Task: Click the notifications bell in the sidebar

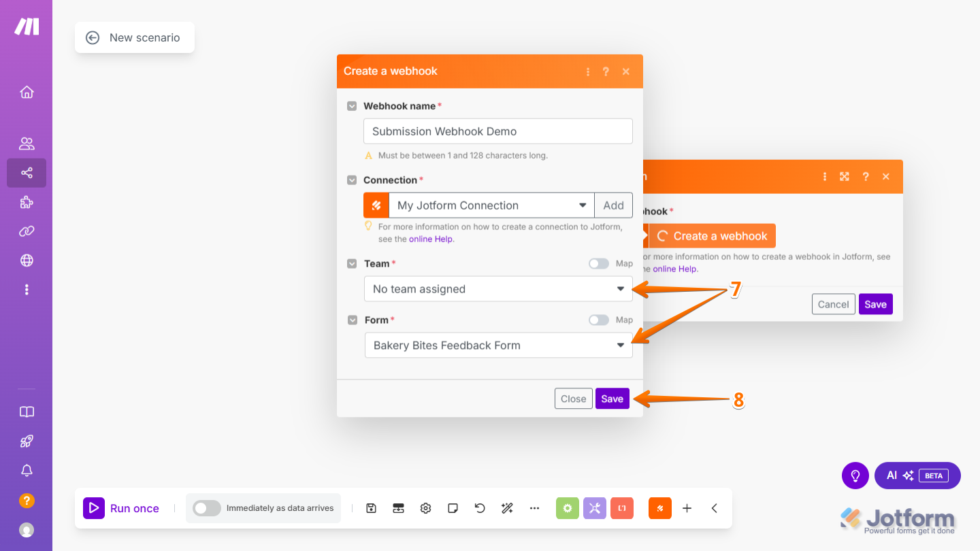Action: coord(26,470)
